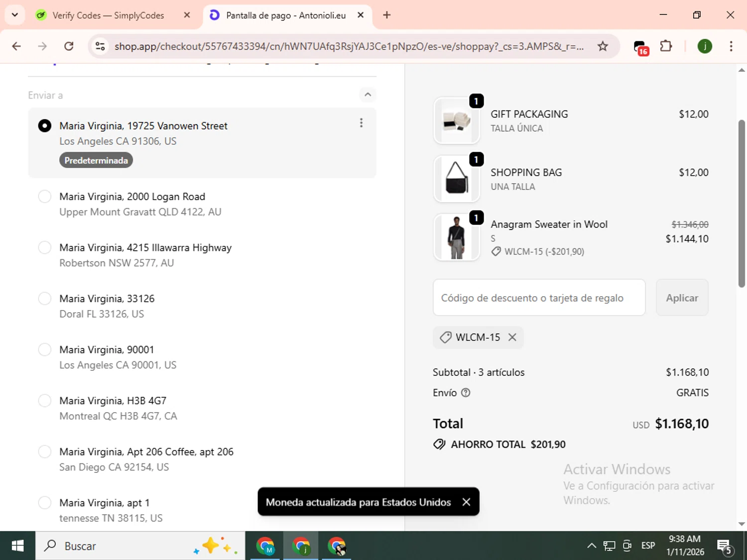Image resolution: width=747 pixels, height=560 pixels.
Task: Click the Shopping Bag product thumbnail
Action: (x=457, y=179)
